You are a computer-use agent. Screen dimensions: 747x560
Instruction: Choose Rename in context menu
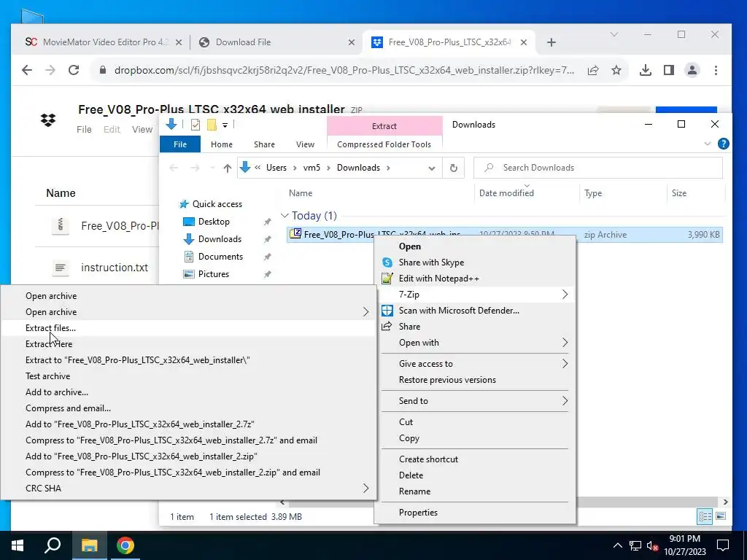476,491
